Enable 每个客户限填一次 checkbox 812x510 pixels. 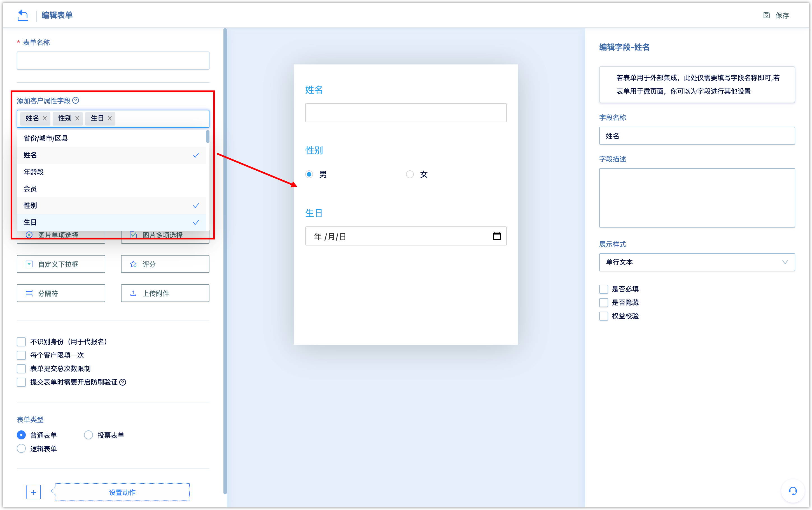tap(21, 355)
